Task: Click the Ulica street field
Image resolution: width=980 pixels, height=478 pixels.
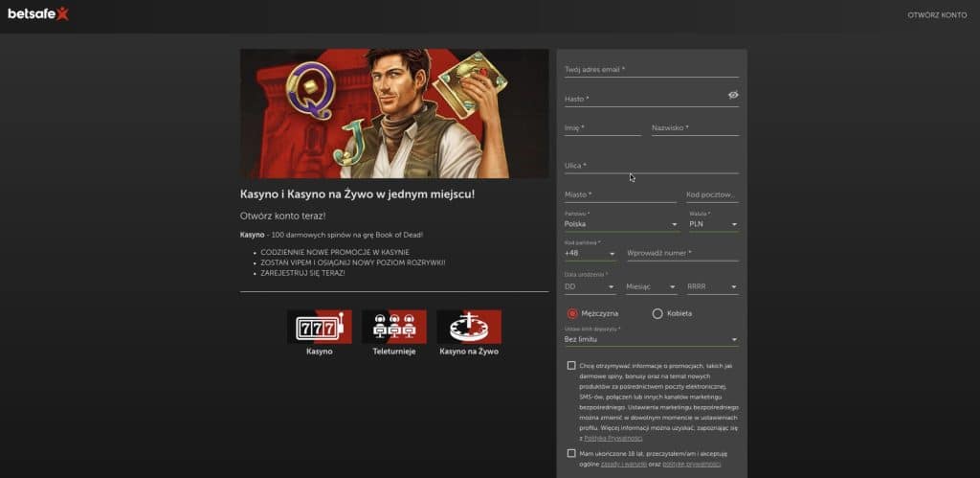Action: pyautogui.click(x=651, y=166)
